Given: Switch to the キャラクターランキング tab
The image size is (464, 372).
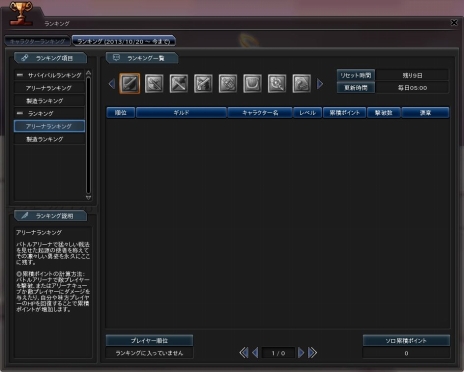Looking at the screenshot, I should 37,41.
